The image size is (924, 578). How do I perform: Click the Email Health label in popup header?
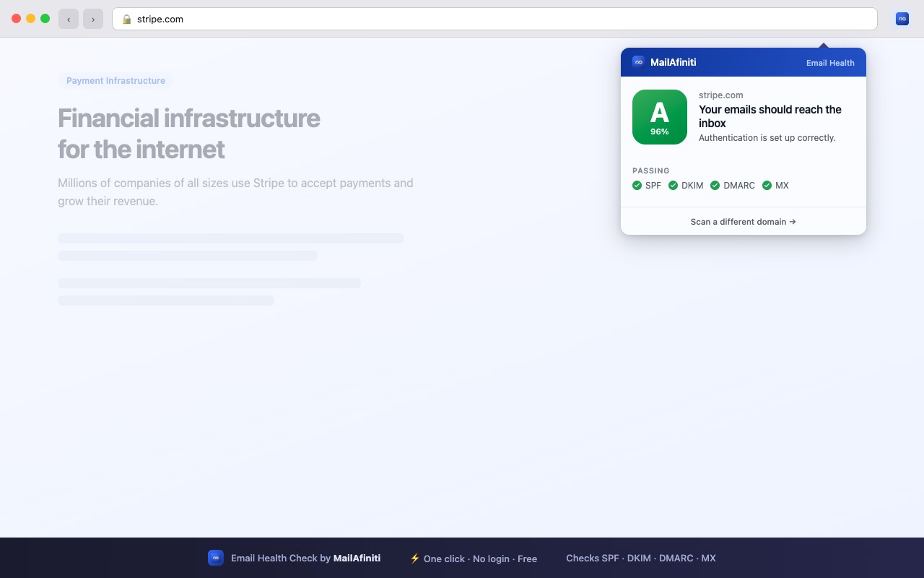[830, 63]
